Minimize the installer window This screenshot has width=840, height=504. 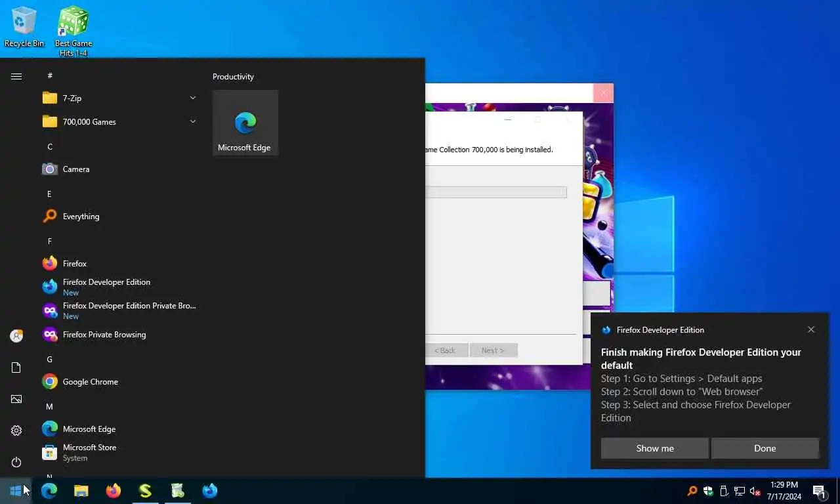coord(507,120)
